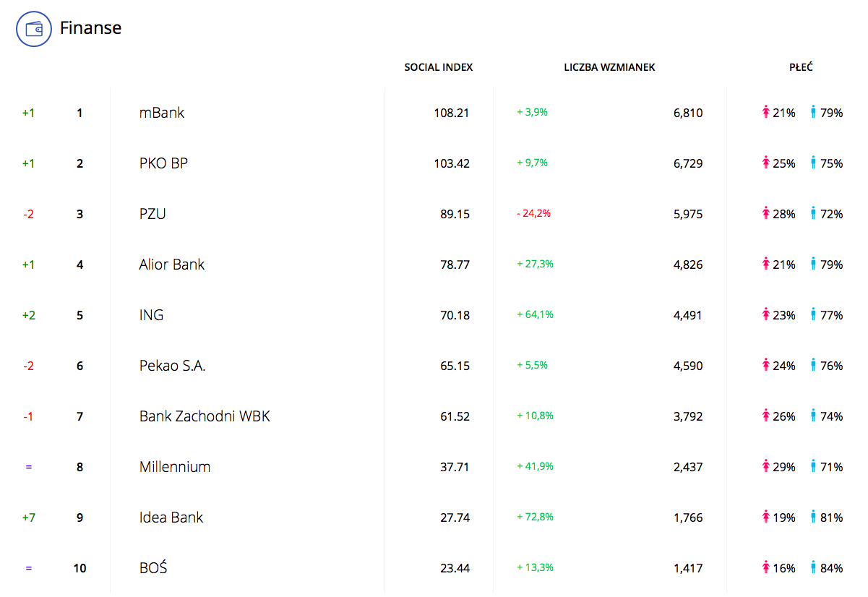Screen dimensions: 868x597
Task: Click the female icon in ING row
Action: tap(766, 314)
